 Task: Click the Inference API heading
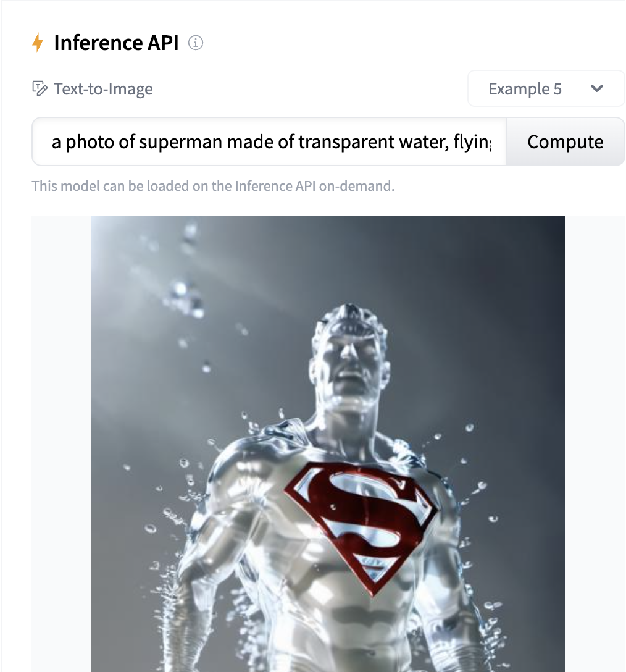[115, 42]
